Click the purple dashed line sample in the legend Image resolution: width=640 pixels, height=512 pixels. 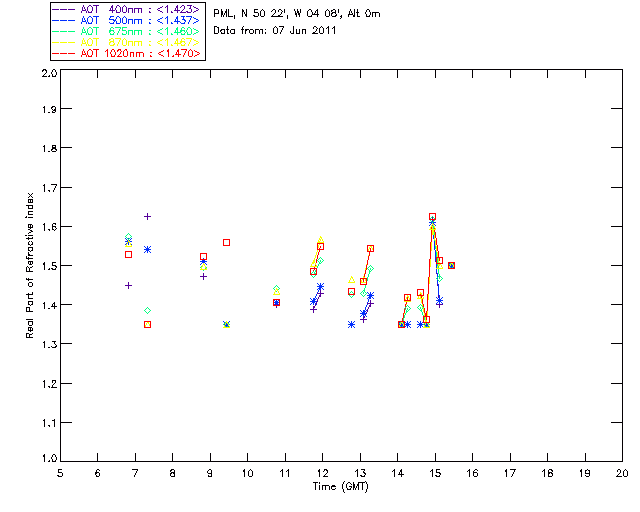point(64,9)
